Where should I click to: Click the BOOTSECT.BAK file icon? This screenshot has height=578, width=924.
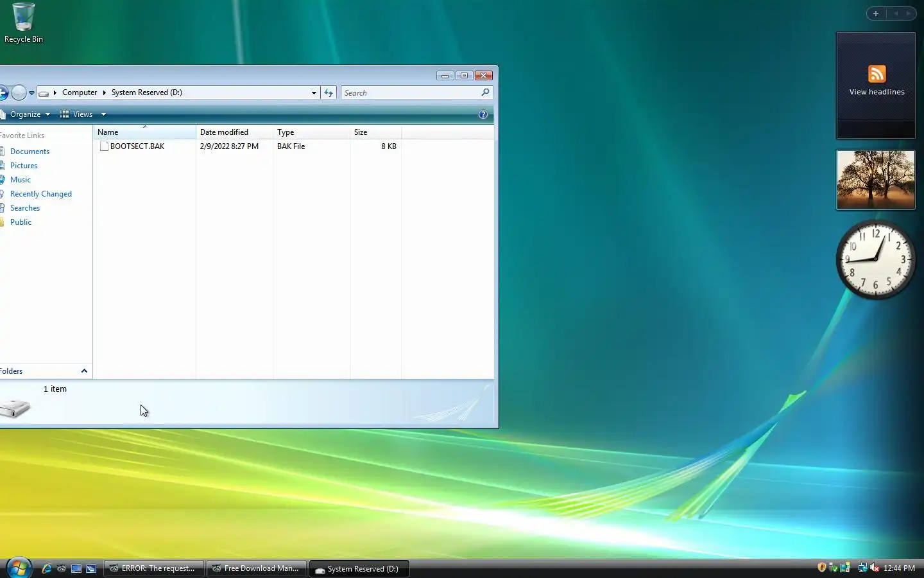104,146
